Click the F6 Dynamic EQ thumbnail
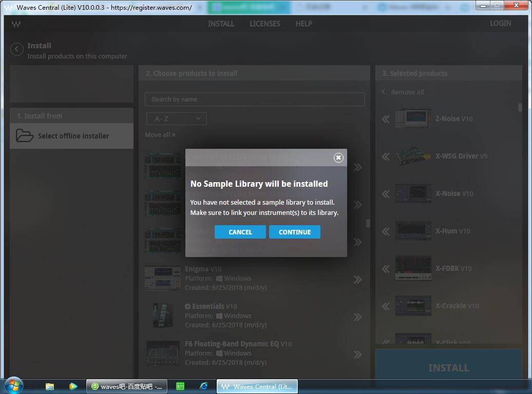 162,353
